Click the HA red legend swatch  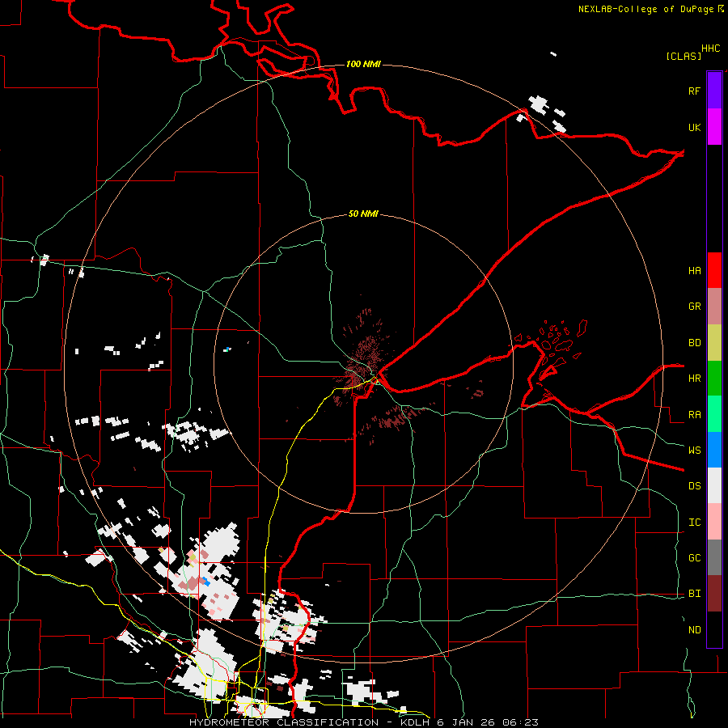pyautogui.click(x=714, y=270)
